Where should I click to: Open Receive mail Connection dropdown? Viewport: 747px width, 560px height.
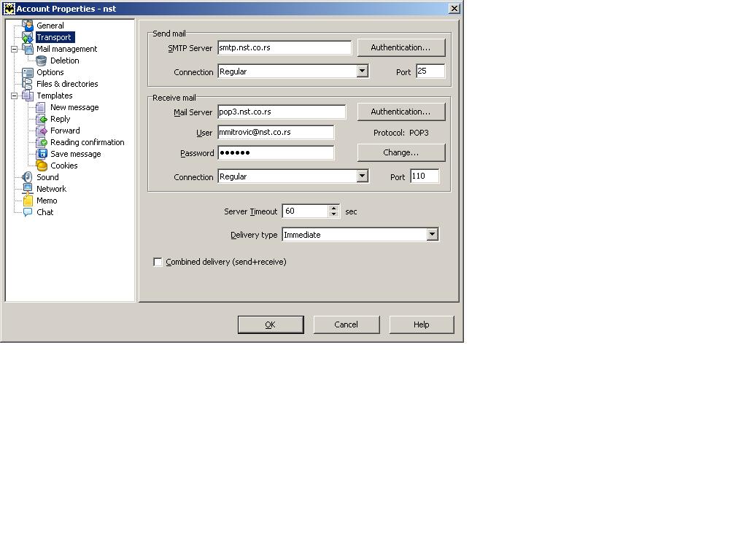pos(362,176)
